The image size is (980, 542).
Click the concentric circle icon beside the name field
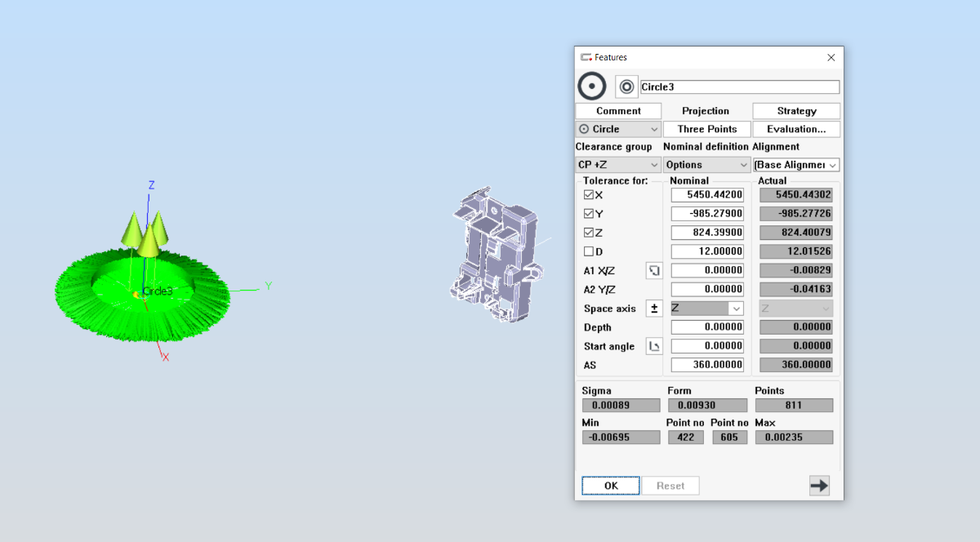coord(626,87)
